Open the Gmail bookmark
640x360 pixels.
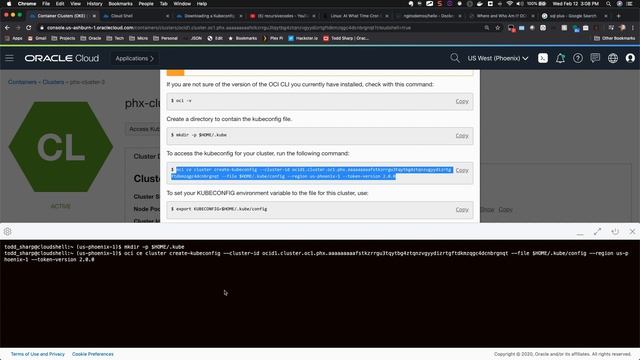(x=37, y=38)
